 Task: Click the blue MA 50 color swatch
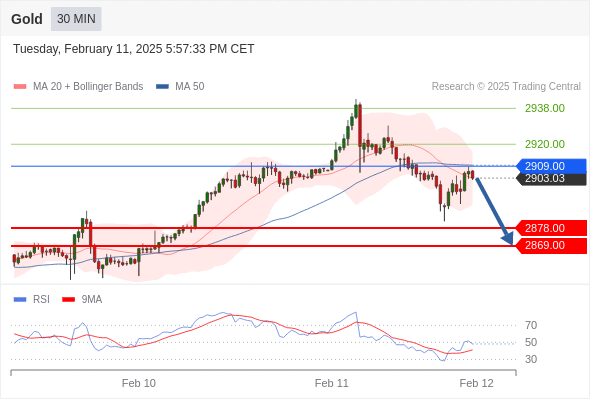pyautogui.click(x=162, y=87)
